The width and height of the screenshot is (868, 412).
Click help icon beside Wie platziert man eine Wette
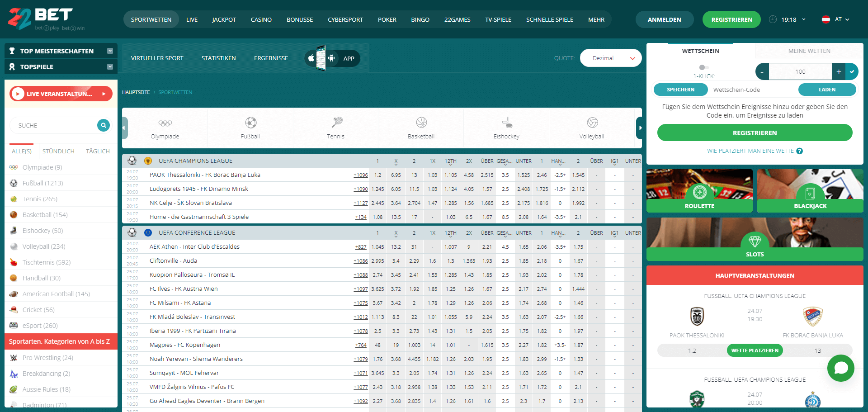tap(800, 151)
